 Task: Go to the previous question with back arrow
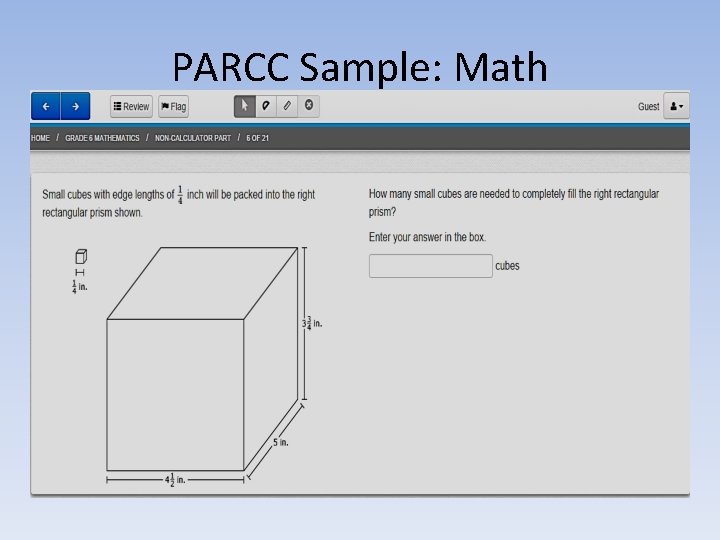coord(45,106)
